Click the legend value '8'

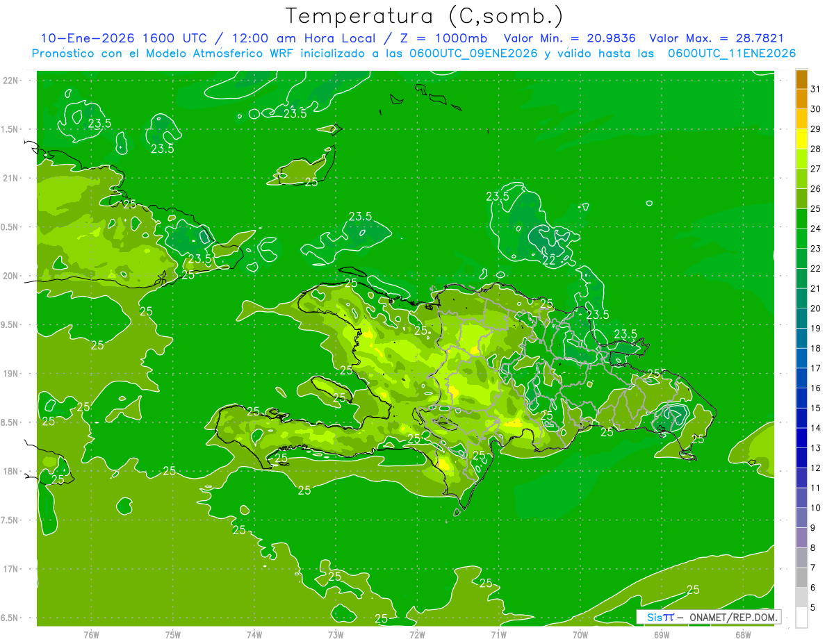pyautogui.click(x=813, y=548)
